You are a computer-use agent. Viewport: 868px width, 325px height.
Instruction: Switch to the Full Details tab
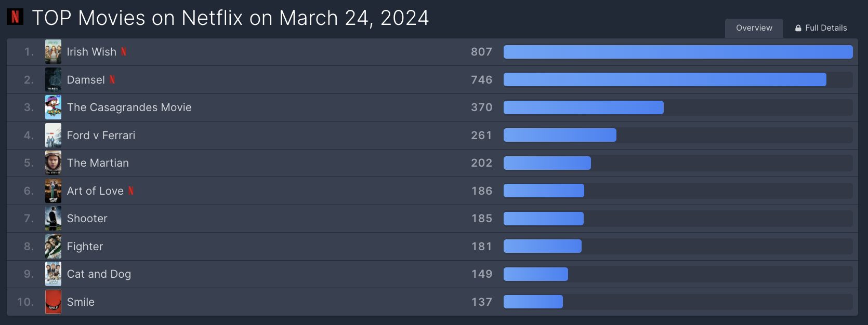pyautogui.click(x=821, y=28)
